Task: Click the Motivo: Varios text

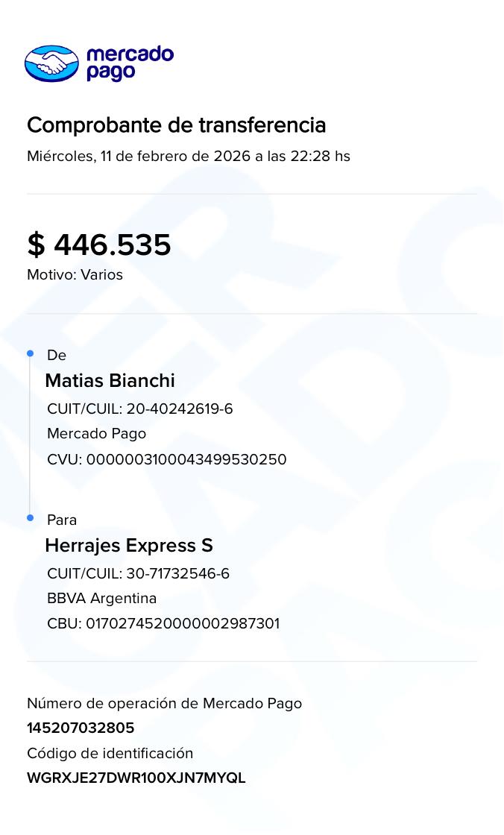Action: click(x=75, y=274)
